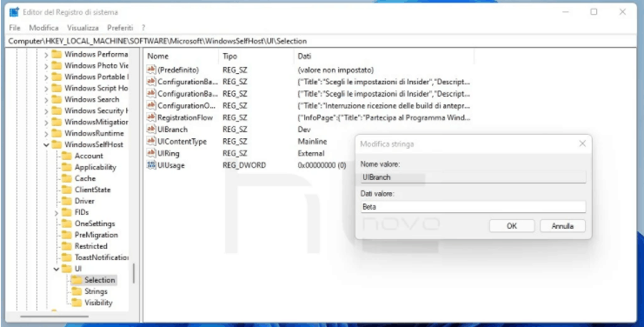Click the Registry Editor app icon in title bar
This screenshot has width=644, height=327.
pos(14,12)
